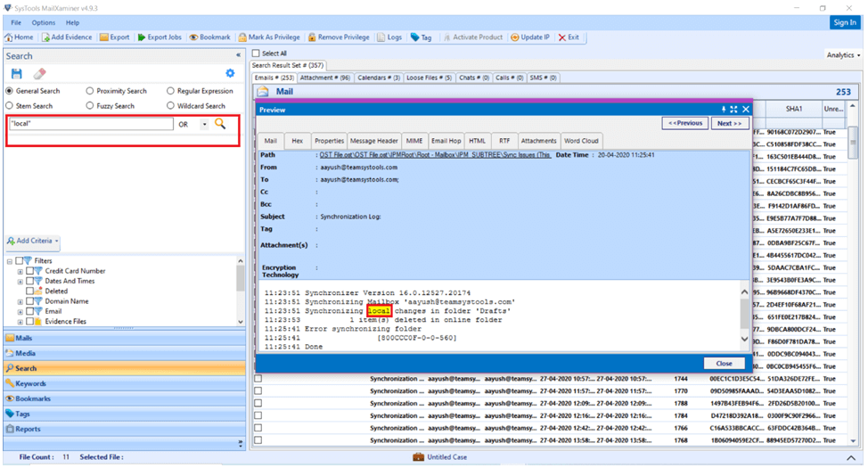The width and height of the screenshot is (868, 468).
Task: Click the eraser clear search icon
Action: coord(39,74)
